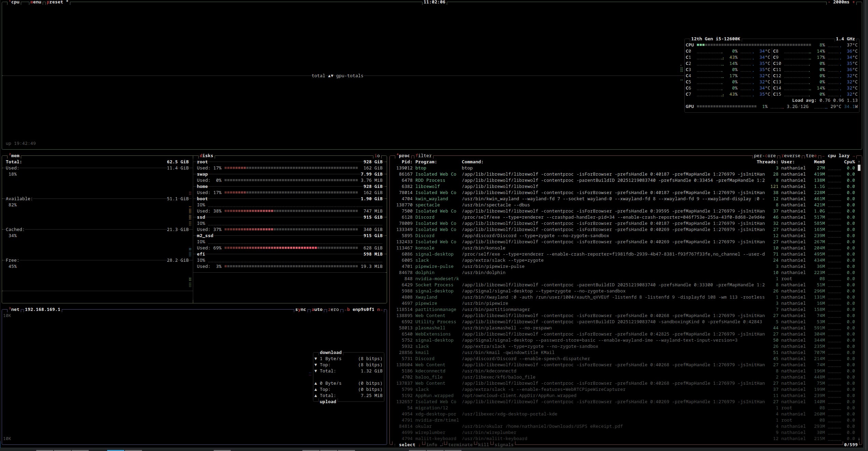Open the preset selector
Viewport: 868px width, 451px height.
pyautogui.click(x=55, y=2)
